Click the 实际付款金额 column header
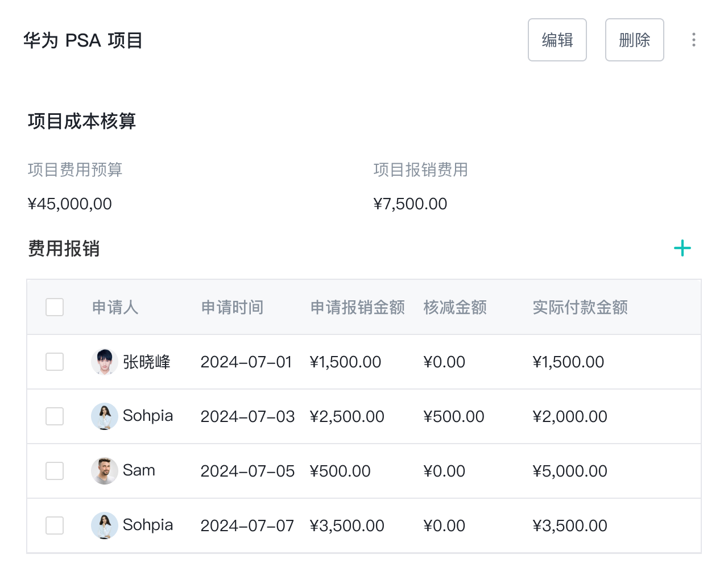This screenshot has height=571, width=728. pyautogui.click(x=580, y=308)
